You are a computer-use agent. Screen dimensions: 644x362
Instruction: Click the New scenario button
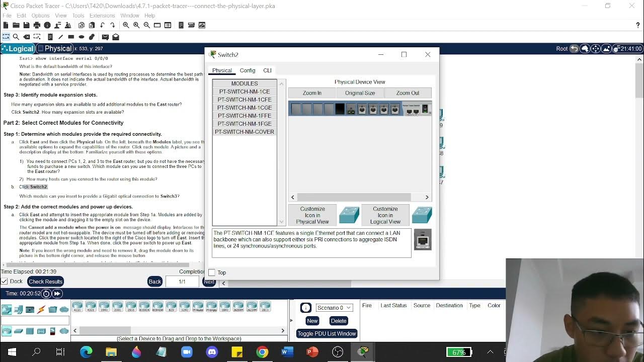312,321
